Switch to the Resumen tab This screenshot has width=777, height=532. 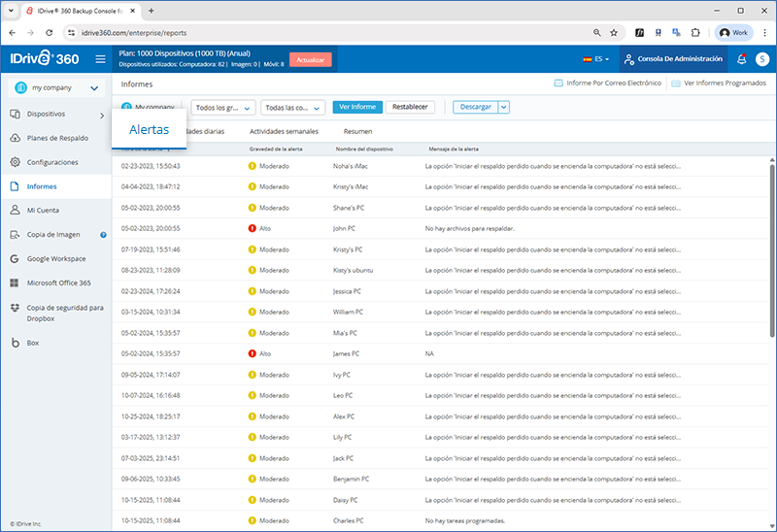click(x=357, y=131)
